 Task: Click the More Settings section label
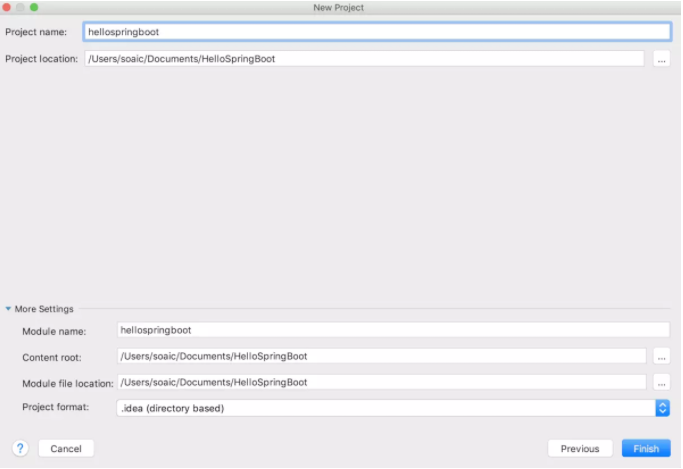pos(44,309)
